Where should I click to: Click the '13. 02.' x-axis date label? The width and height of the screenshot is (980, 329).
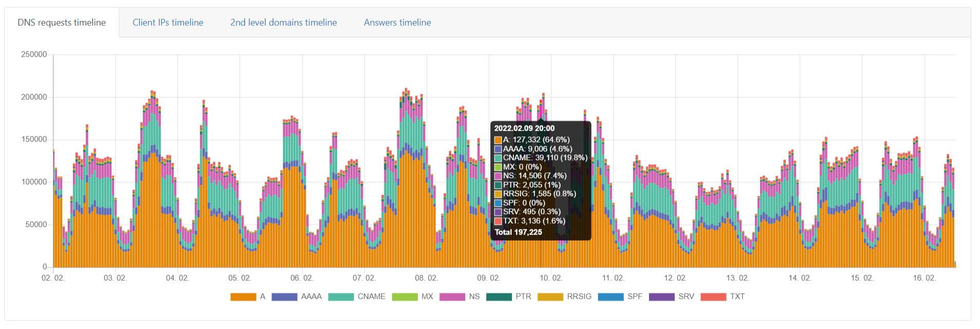pyautogui.click(x=737, y=278)
